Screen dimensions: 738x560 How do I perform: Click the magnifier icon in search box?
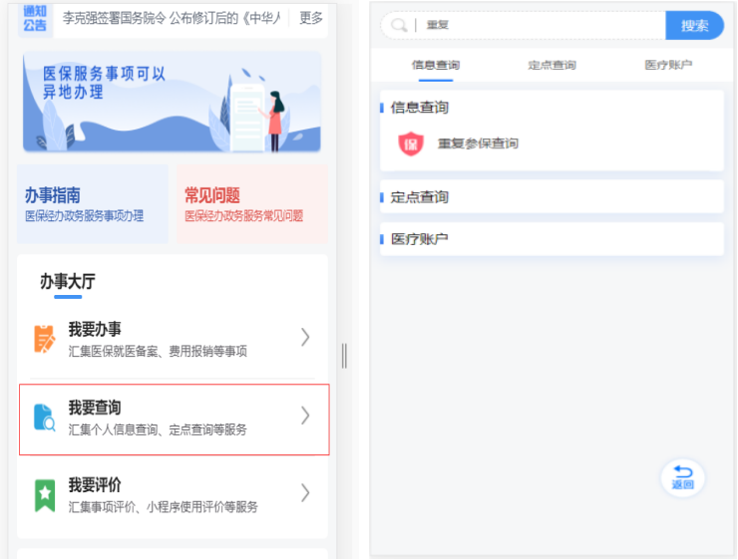click(399, 26)
